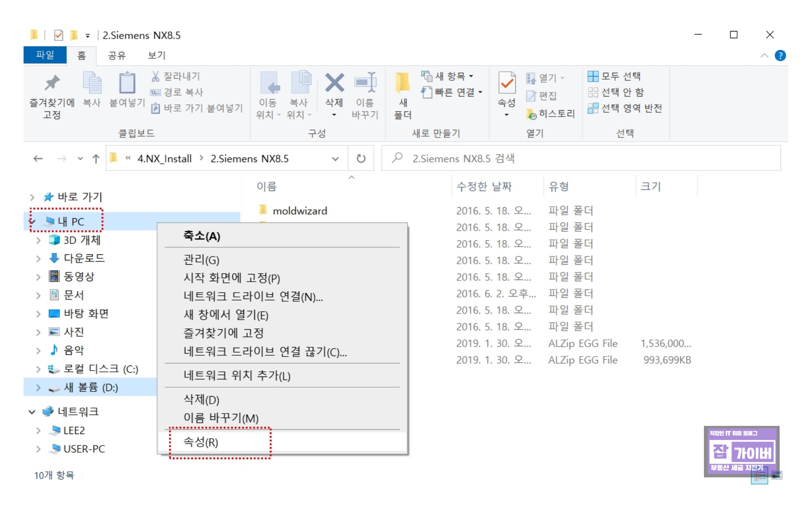This screenshot has height=508, width=812.
Task: Click the 붙여넣기 clipboard paste icon
Action: [127, 83]
